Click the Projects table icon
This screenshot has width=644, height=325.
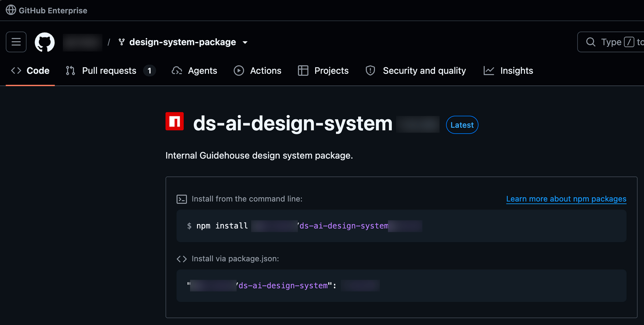click(303, 71)
